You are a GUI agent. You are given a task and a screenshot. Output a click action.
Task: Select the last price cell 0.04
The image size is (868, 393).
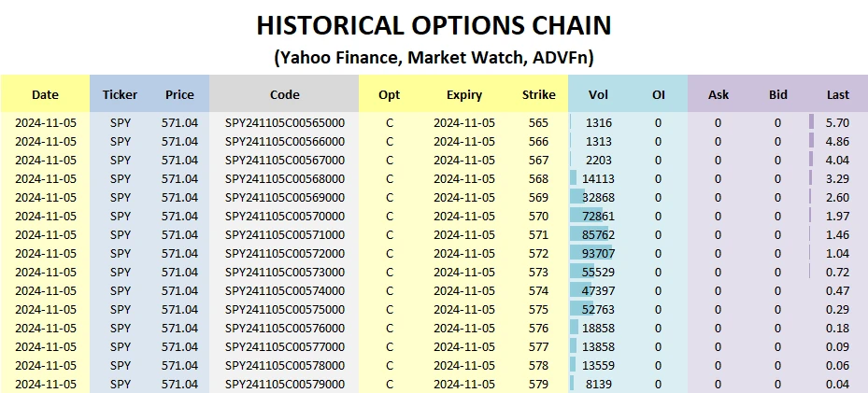tap(837, 384)
